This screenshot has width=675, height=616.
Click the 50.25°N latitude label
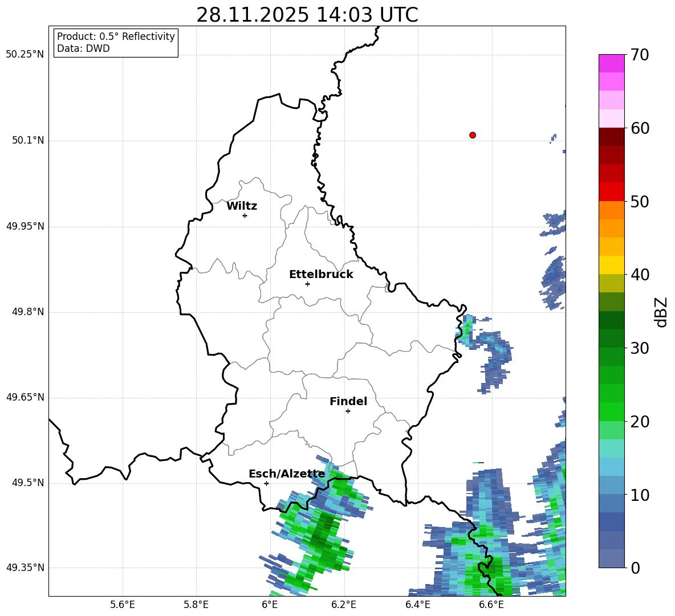[25, 55]
